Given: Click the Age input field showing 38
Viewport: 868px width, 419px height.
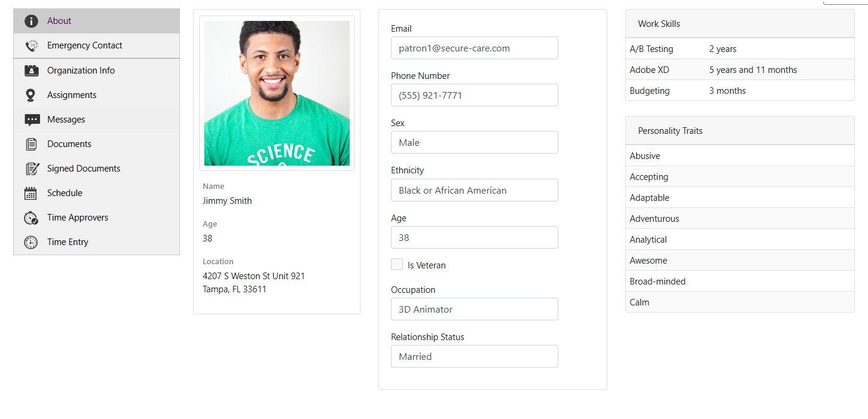Looking at the screenshot, I should pyautogui.click(x=474, y=237).
